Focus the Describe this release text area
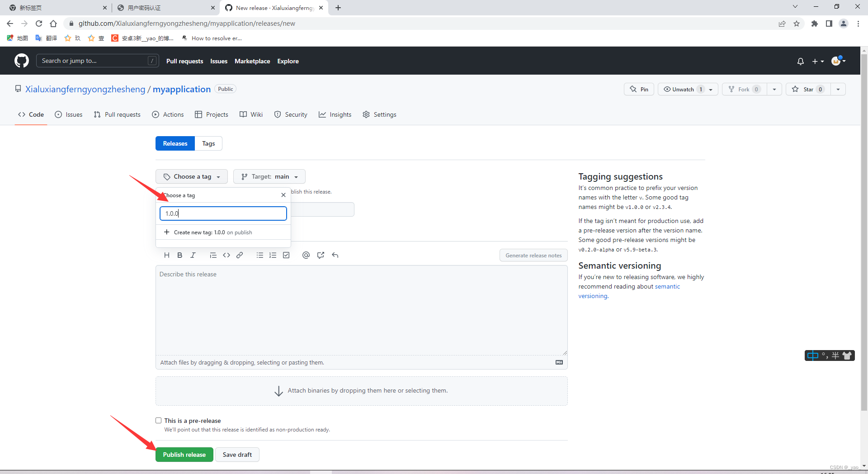 tap(362, 310)
